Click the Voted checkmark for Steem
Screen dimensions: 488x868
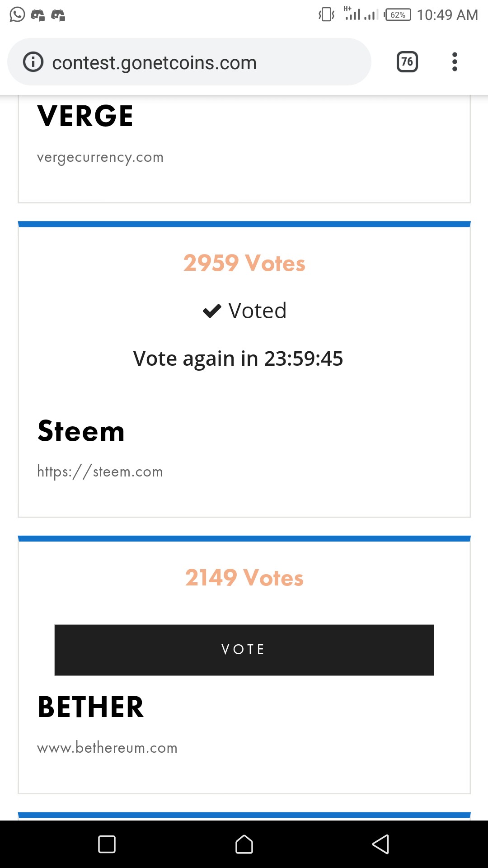212,311
